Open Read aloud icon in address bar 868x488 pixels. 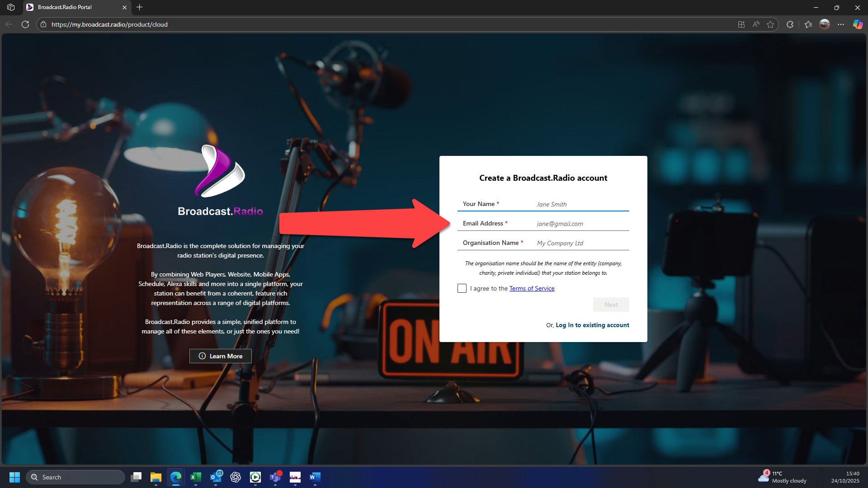click(x=756, y=24)
